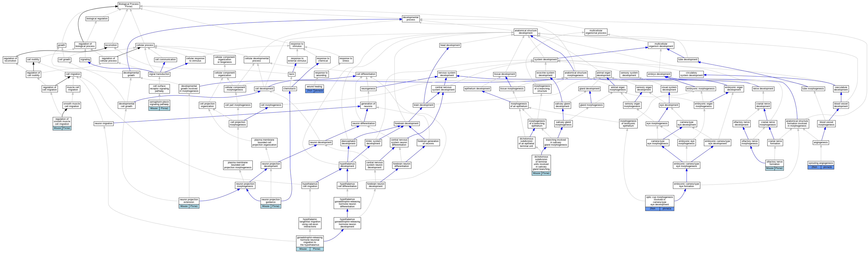Click the 'response to external stimulus' node
This screenshot has width=868, height=253.
point(297,60)
